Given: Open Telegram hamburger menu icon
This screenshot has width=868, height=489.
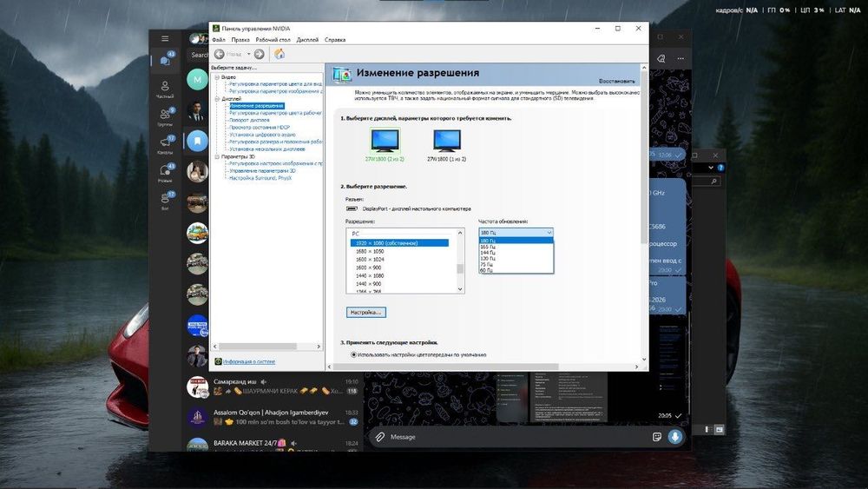Looking at the screenshot, I should (165, 38).
